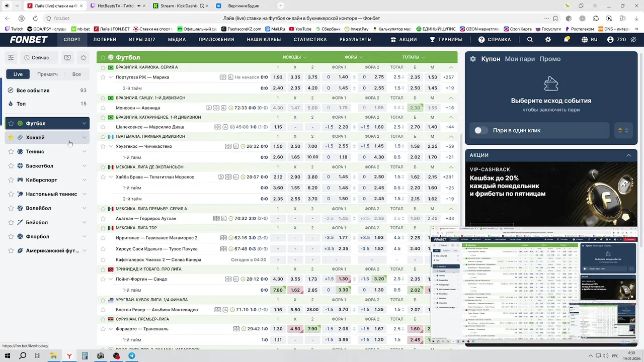The height and width of the screenshot is (362, 644).
Task: Collapse Уэуэтекос — Чичикастеко sub-rows
Action: point(111,146)
